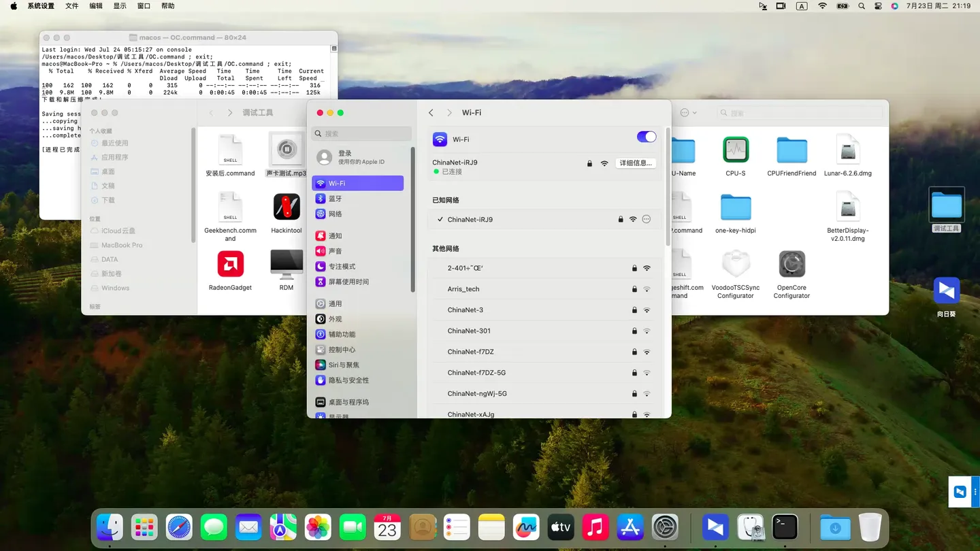This screenshot has width=980, height=551.
Task: Select 控制中心 (Control Center) in sidebar
Action: pos(342,350)
